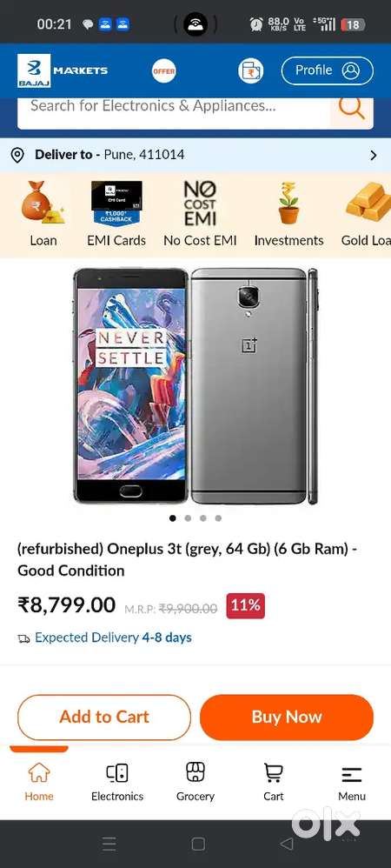Select the EMI Cards icon
This screenshot has width=391, height=868.
click(116, 203)
